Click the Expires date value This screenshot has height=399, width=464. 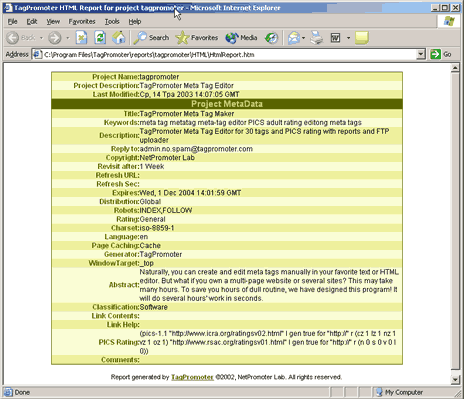tap(190, 193)
